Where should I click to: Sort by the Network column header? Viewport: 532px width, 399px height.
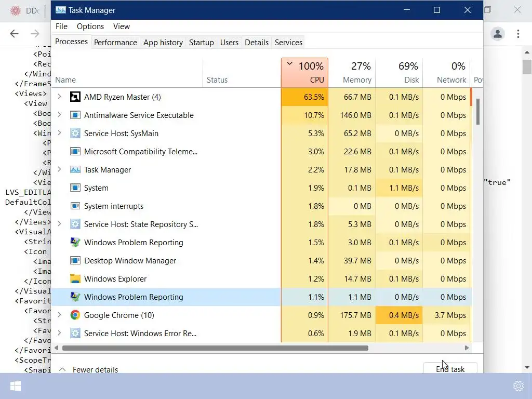pos(446,73)
